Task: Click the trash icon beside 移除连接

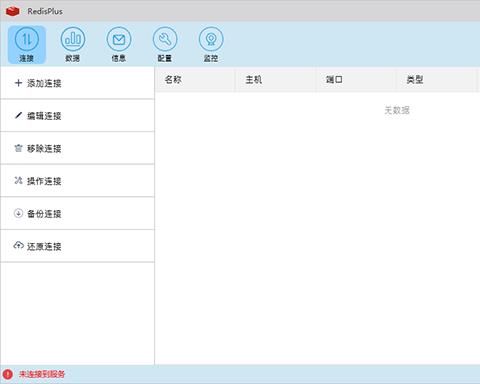Action: point(18,148)
